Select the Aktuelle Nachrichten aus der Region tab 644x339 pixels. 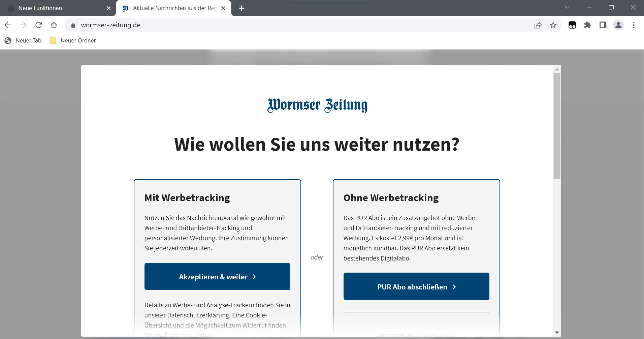tap(173, 8)
